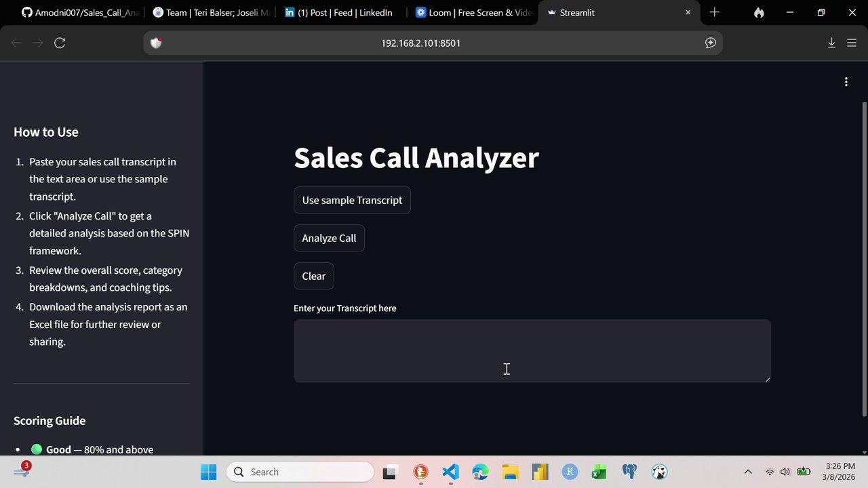Viewport: 868px width, 488px height.
Task: Click the How to Use sidebar heading
Action: 46,132
